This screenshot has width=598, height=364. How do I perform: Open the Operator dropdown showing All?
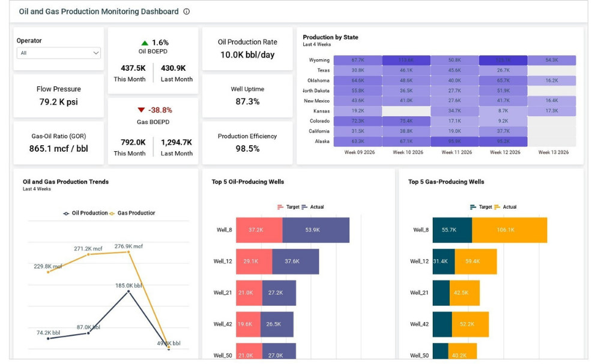coord(59,53)
